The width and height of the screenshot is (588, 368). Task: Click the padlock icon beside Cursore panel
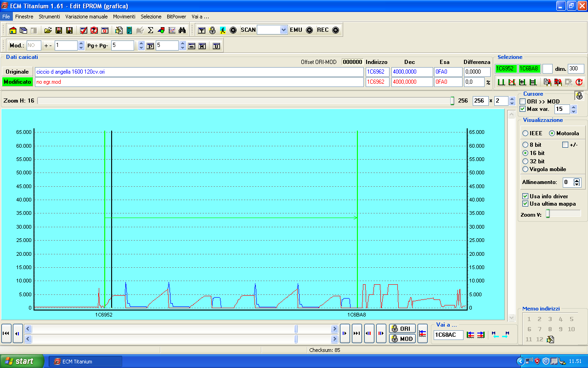point(579,96)
